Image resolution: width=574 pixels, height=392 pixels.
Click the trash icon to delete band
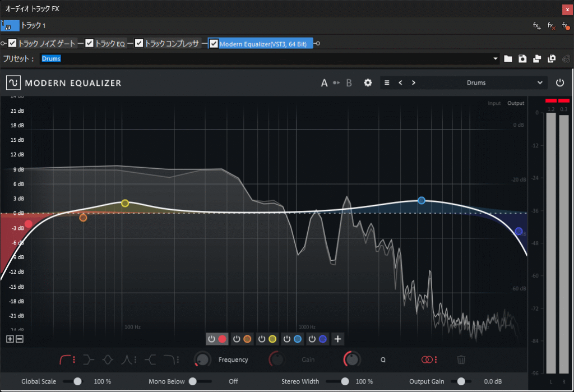[461, 359]
